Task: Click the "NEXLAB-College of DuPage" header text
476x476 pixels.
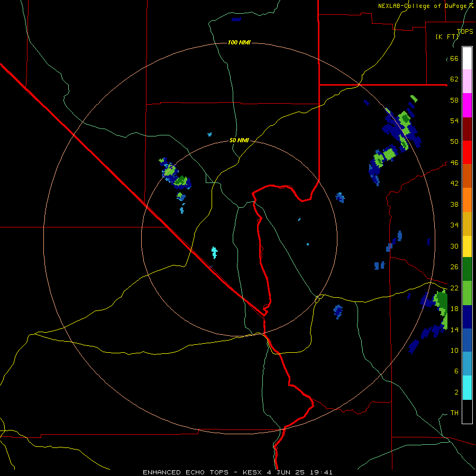Action: [x=422, y=6]
